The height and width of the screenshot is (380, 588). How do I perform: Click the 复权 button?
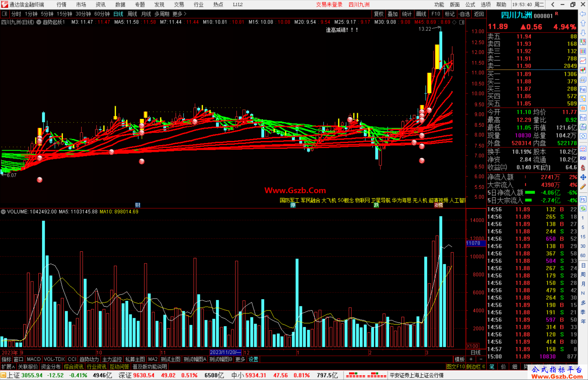point(379,14)
